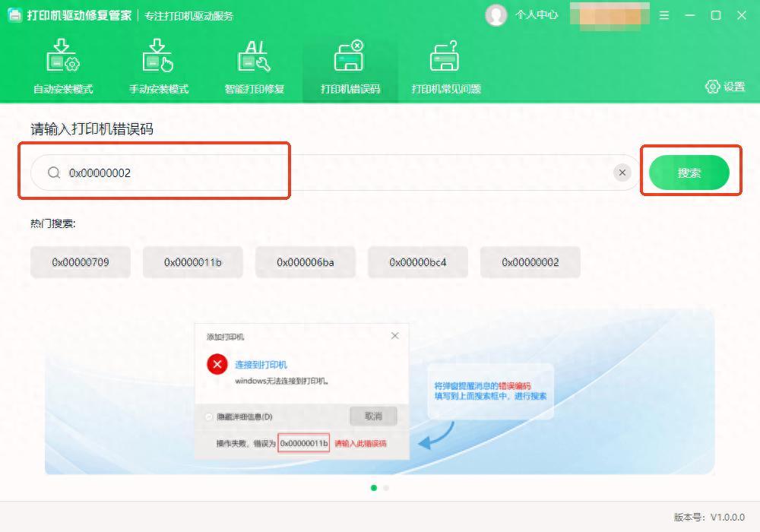The width and height of the screenshot is (760, 532).
Task: Click the tutorial banner image
Action: pos(379,391)
